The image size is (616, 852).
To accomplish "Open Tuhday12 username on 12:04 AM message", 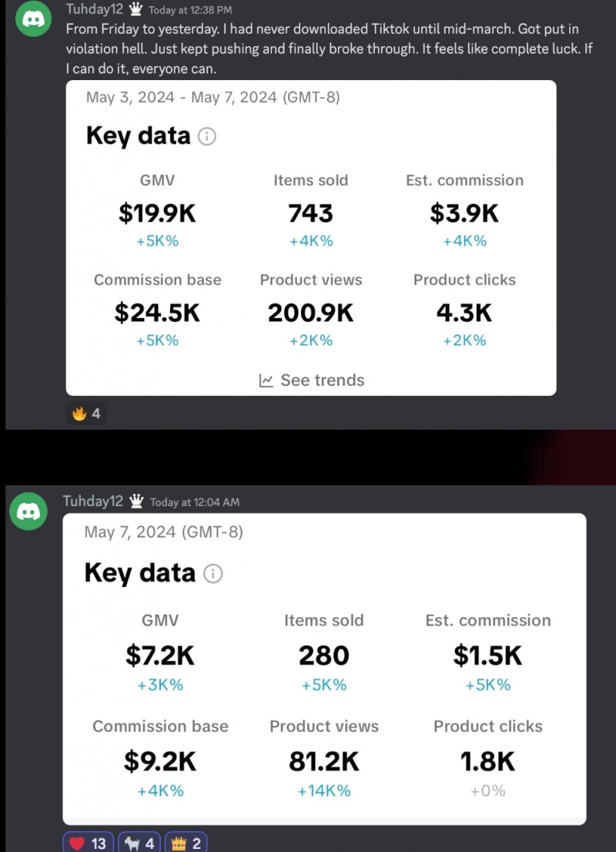I will click(93, 501).
